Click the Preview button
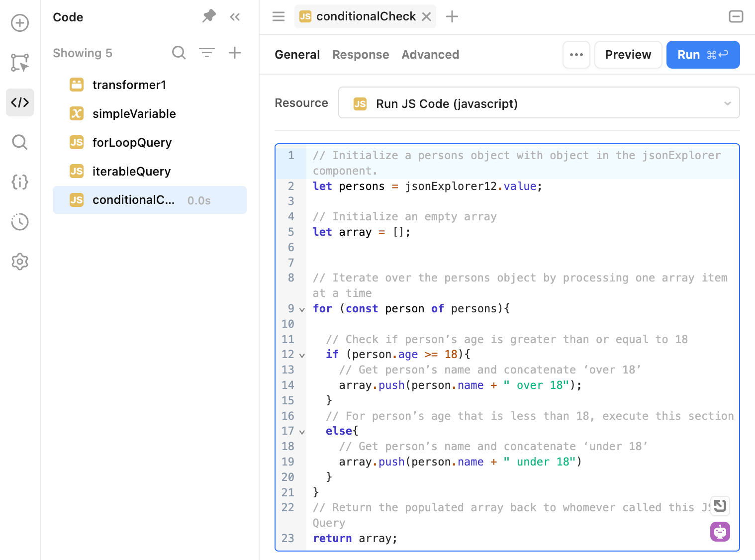Image resolution: width=755 pixels, height=560 pixels. click(x=628, y=55)
